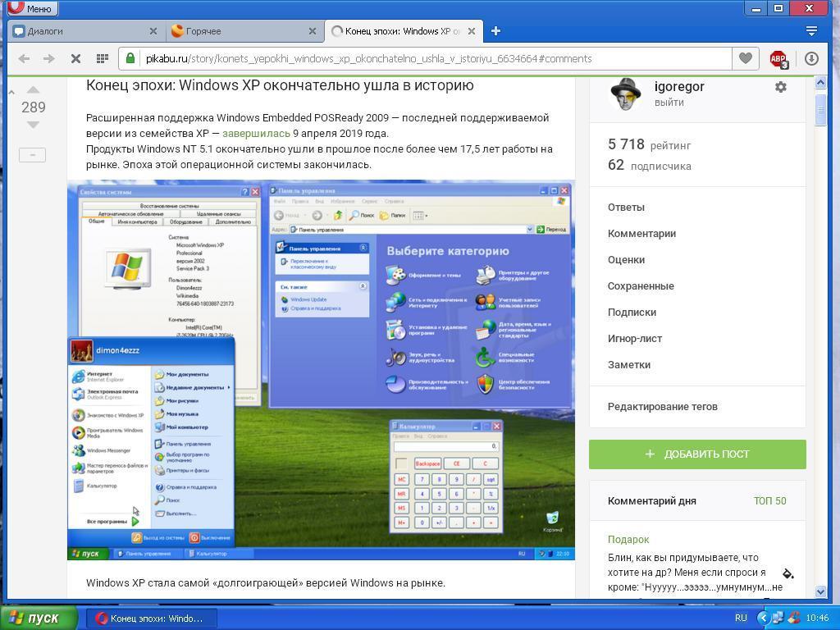Close the Горячее tab
840x630 pixels.
click(x=313, y=31)
